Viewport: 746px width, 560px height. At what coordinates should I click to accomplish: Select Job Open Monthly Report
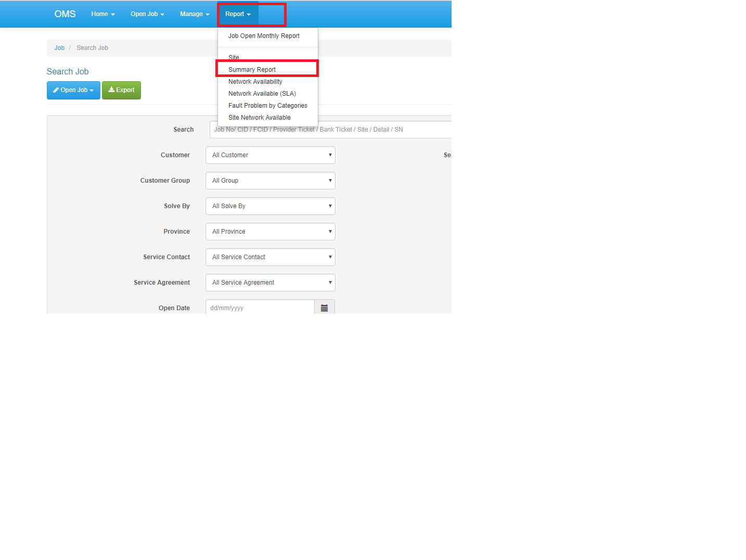pyautogui.click(x=267, y=36)
